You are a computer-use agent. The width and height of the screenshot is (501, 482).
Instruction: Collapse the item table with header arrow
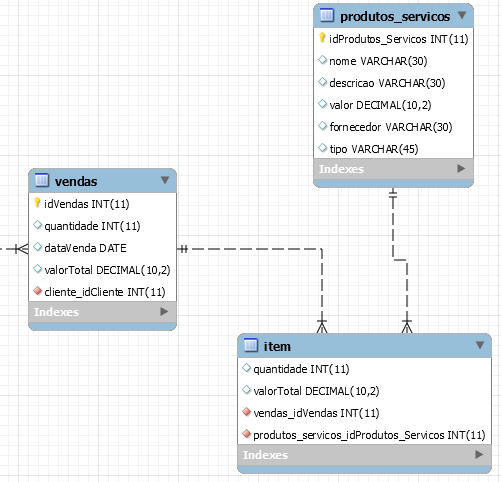click(x=480, y=345)
